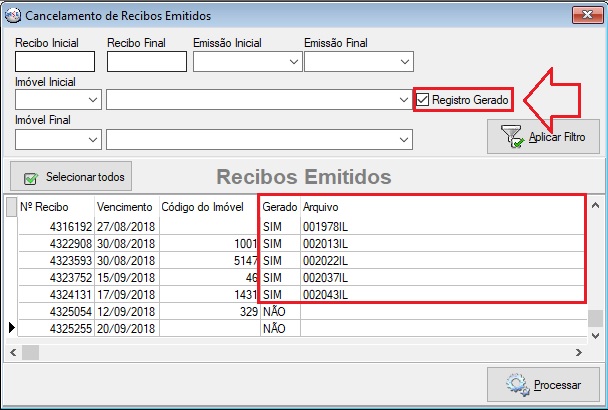
Task: Click the due date 15/09/2018
Action: pos(126,278)
